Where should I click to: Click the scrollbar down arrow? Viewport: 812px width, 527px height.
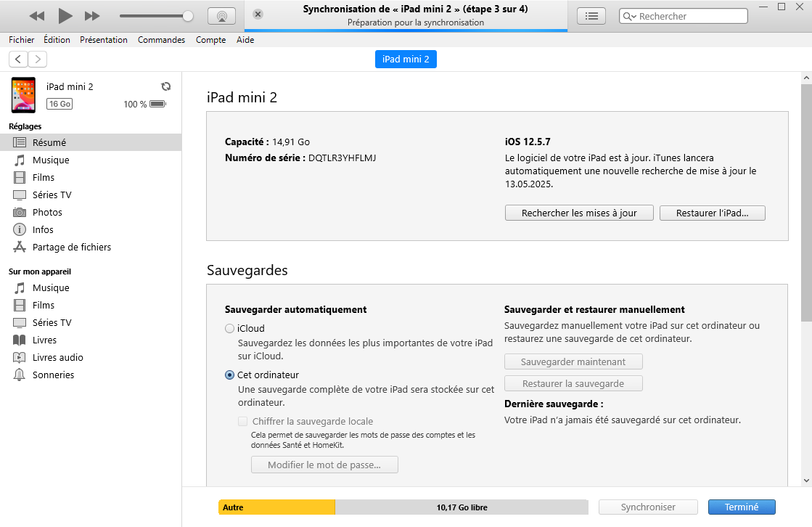806,481
